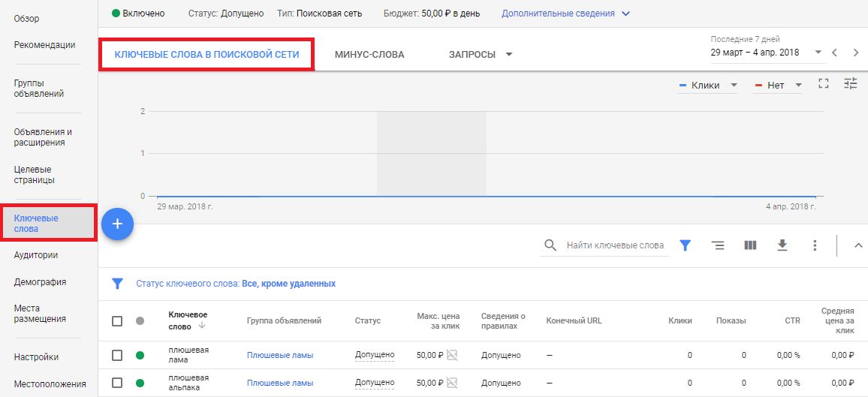Check the box for 'плюшевая альпака' row
The height and width of the screenshot is (397, 868).
click(x=117, y=383)
